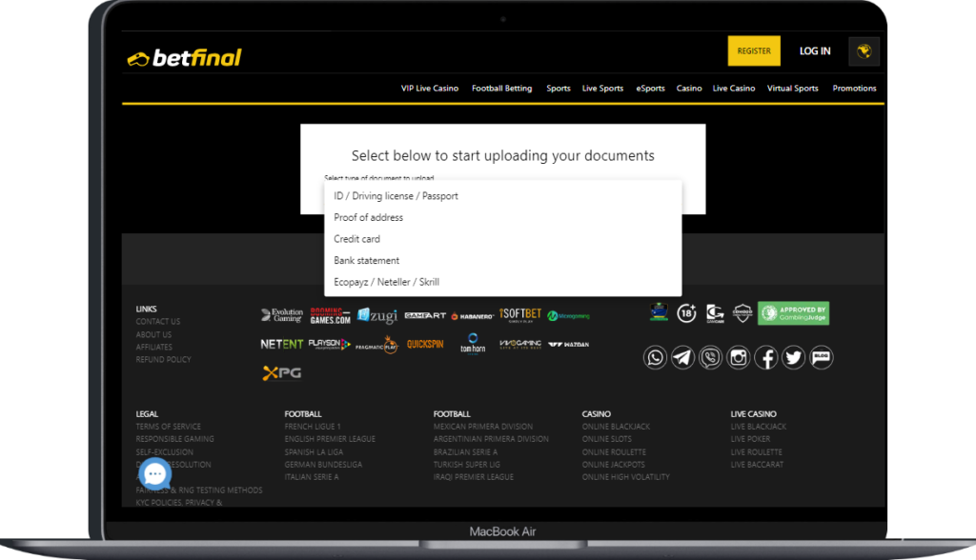Click the Facebook icon
This screenshot has height=560, width=976.
click(766, 357)
